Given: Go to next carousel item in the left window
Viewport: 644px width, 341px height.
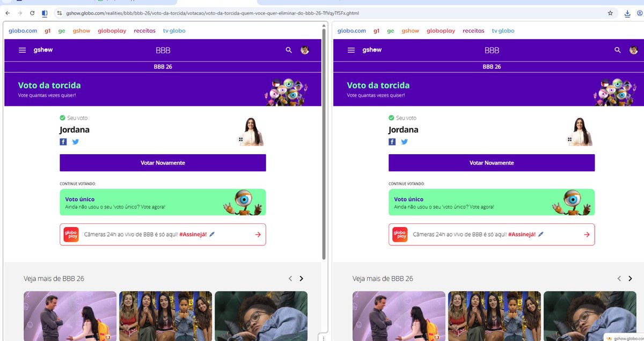Looking at the screenshot, I should [301, 279].
